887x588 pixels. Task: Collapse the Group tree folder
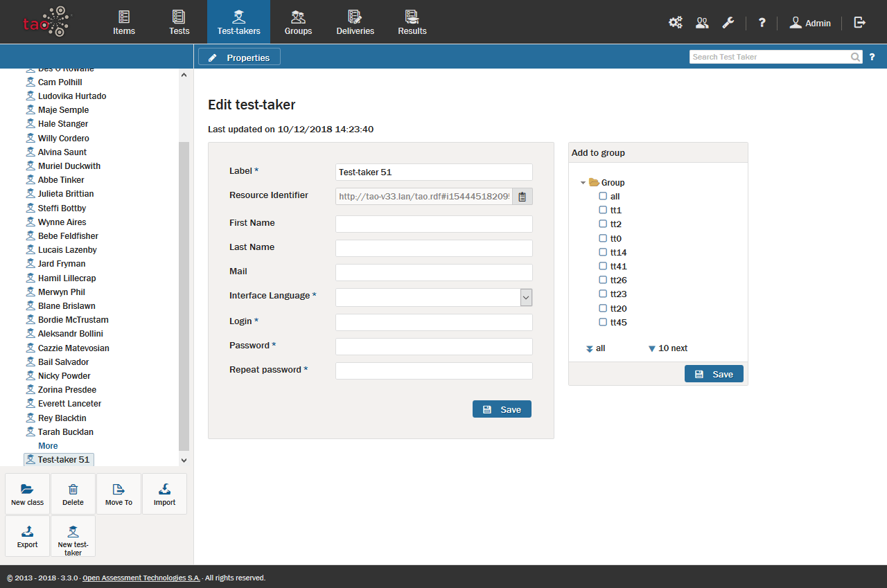(583, 183)
